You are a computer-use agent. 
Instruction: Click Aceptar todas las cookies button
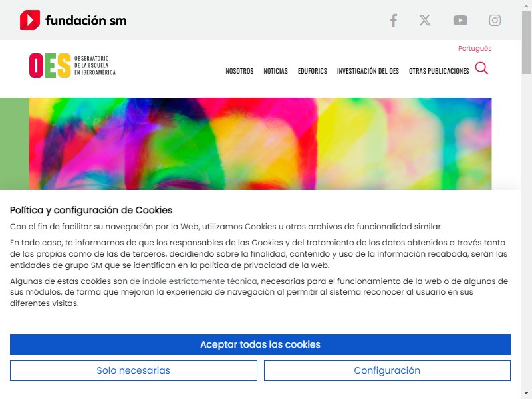[x=260, y=344]
